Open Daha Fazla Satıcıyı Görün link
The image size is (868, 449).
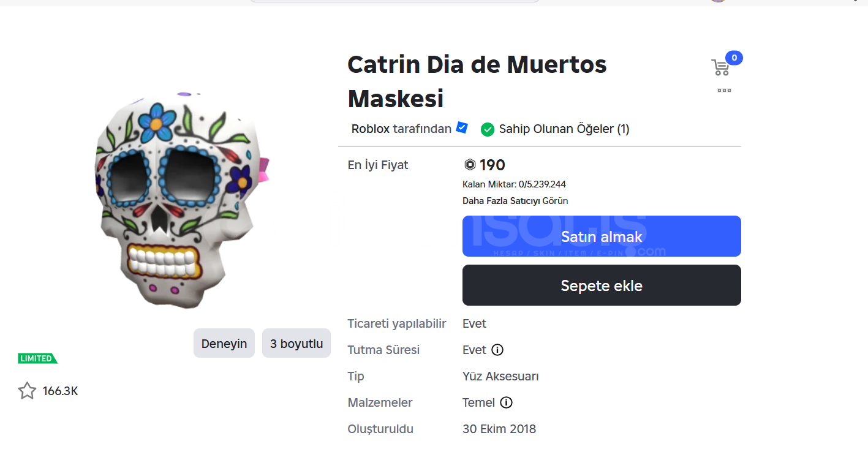[515, 201]
